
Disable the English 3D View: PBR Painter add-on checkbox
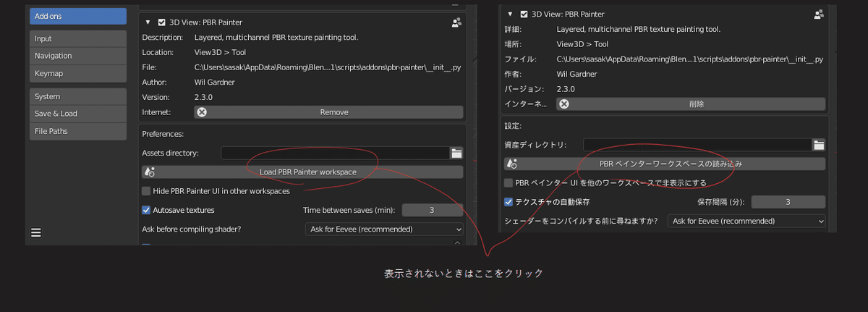[x=162, y=22]
